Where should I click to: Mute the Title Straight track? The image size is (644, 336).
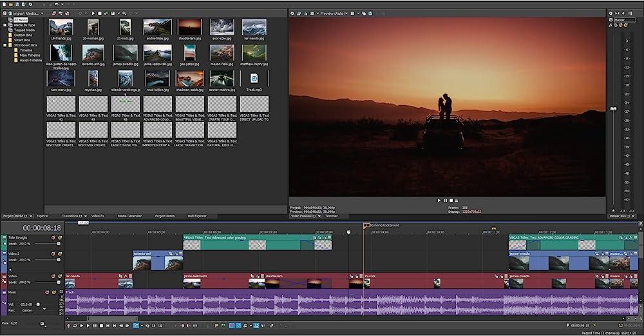coord(54,238)
